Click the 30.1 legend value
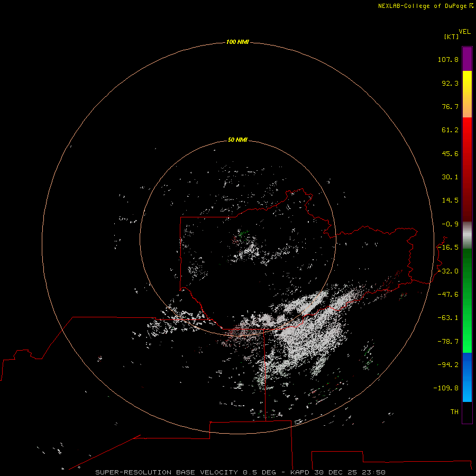The height and width of the screenshot is (476, 476). coord(450,177)
